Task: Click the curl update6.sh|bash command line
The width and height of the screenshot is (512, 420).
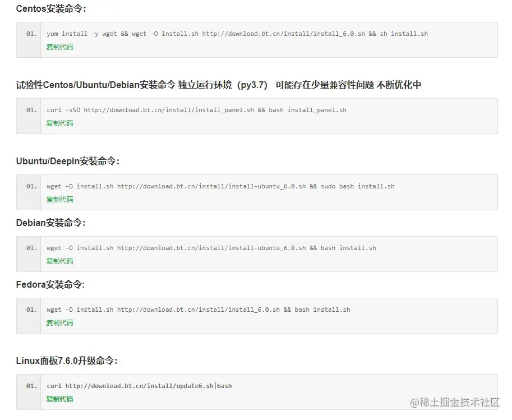Action: click(x=140, y=386)
